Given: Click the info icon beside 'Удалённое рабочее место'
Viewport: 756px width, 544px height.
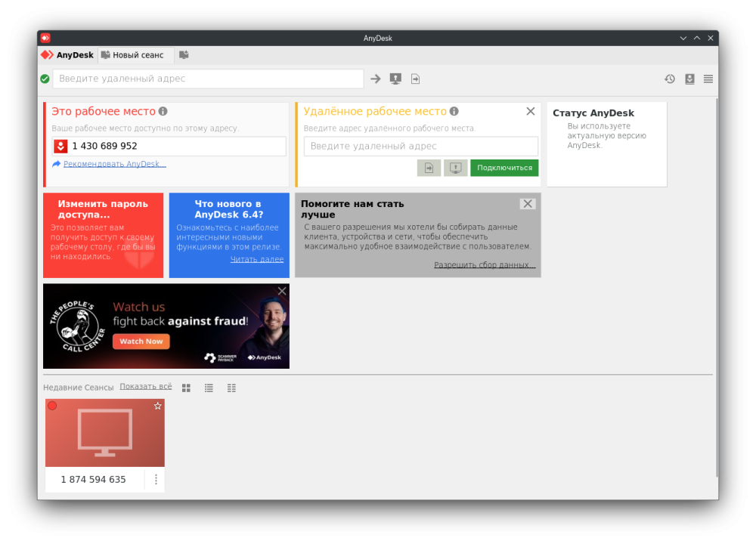Looking at the screenshot, I should [454, 111].
